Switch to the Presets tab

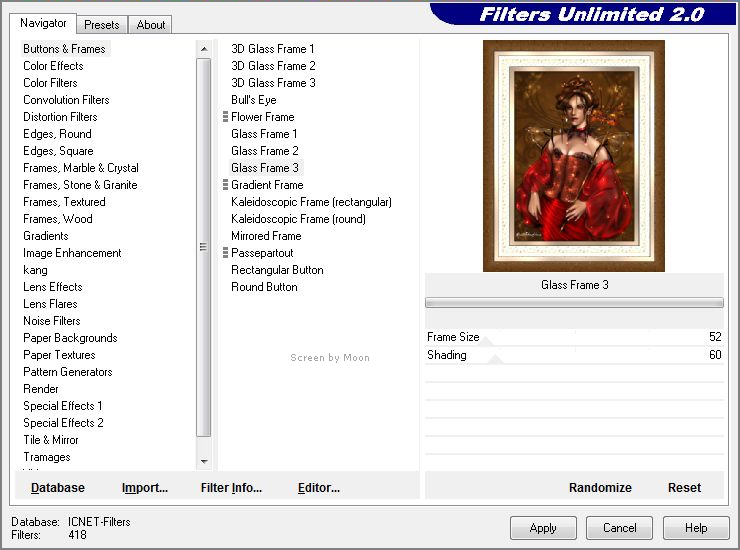pos(102,25)
